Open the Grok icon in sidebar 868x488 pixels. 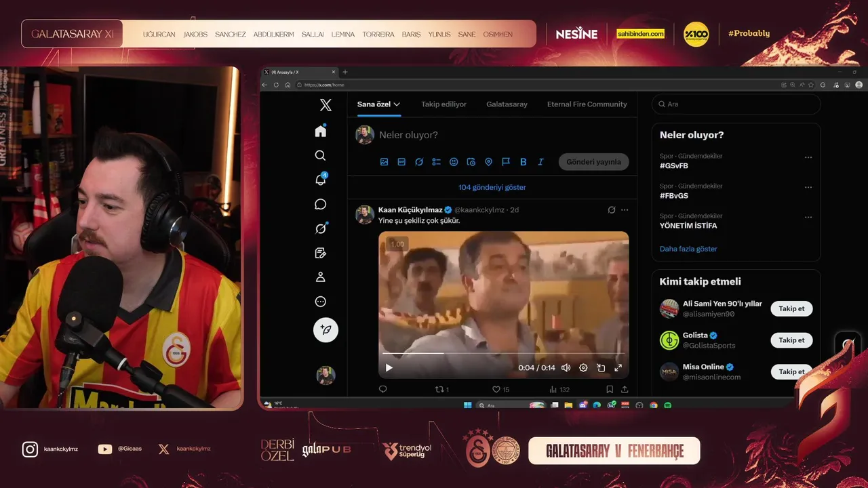point(321,228)
